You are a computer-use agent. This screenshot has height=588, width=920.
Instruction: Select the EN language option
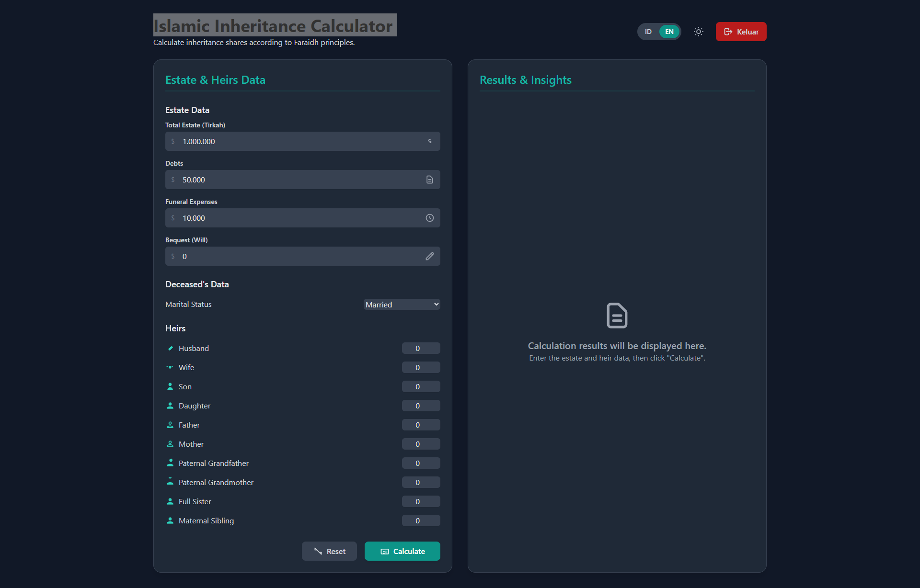click(x=669, y=32)
